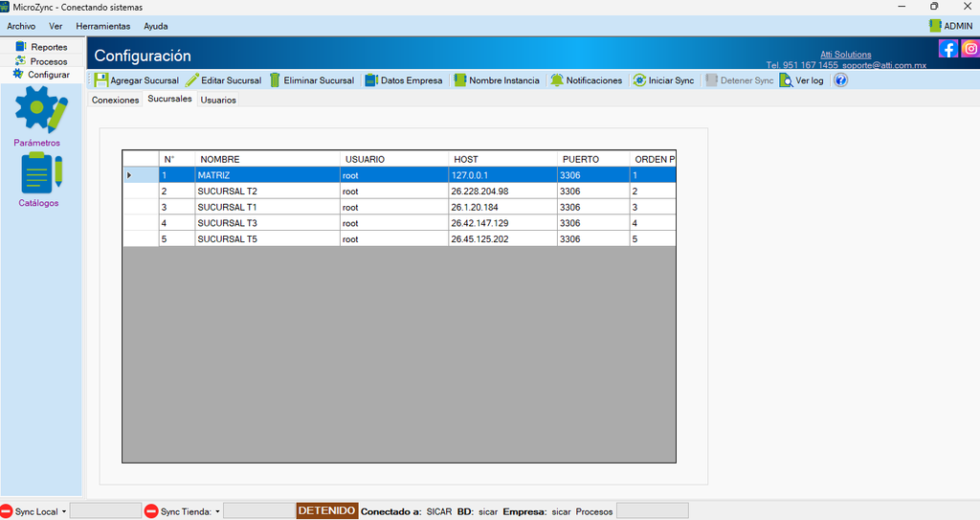The image size is (980, 520).
Task: Open the Instagram icon in header
Action: 970,49
